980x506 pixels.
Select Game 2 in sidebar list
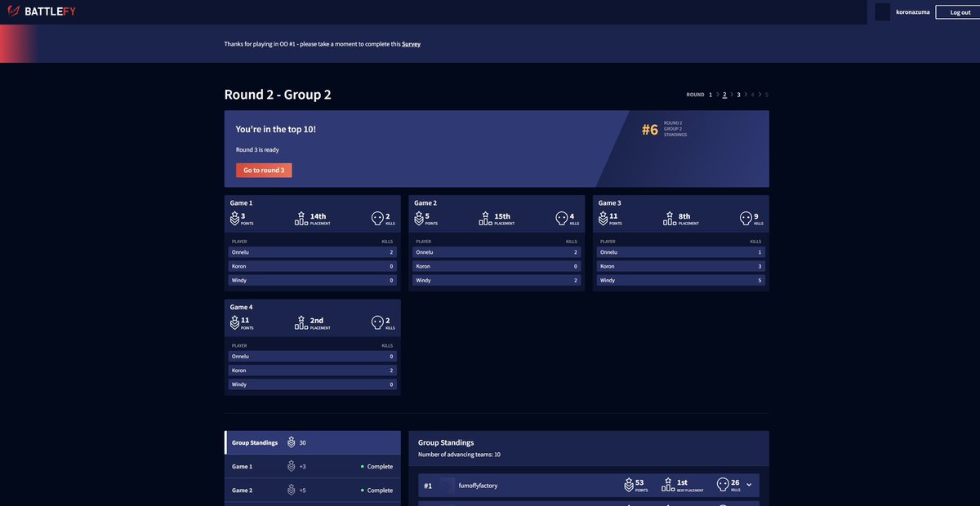(x=313, y=490)
